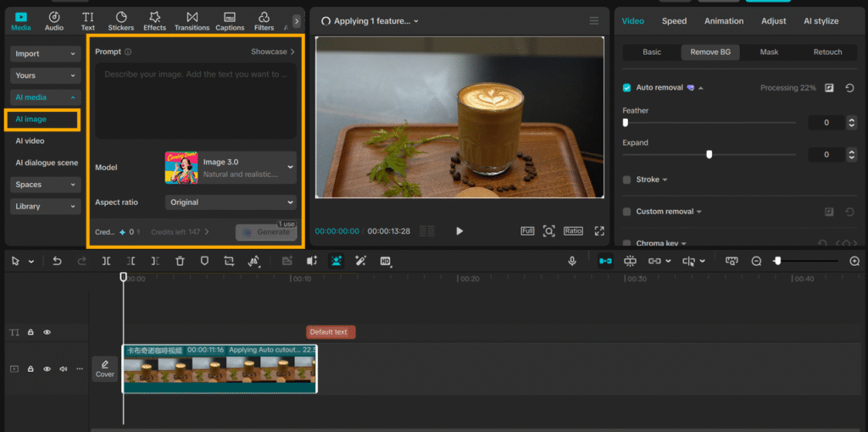Click the Generate button
Screen dimensions: 868x432
point(265,232)
